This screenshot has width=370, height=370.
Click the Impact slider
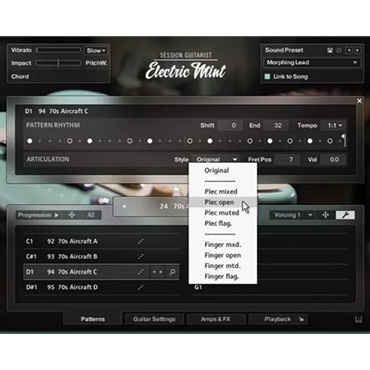click(x=59, y=63)
